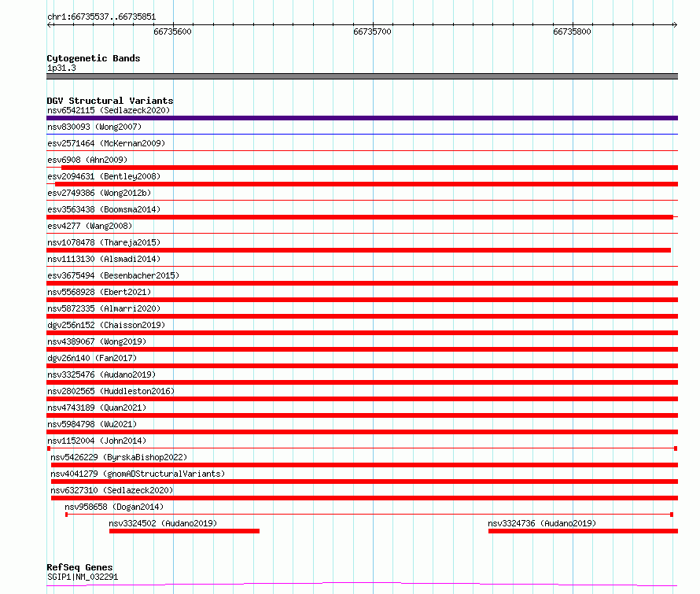Click the gray 1p31.3 cytogenetic band

362,76
